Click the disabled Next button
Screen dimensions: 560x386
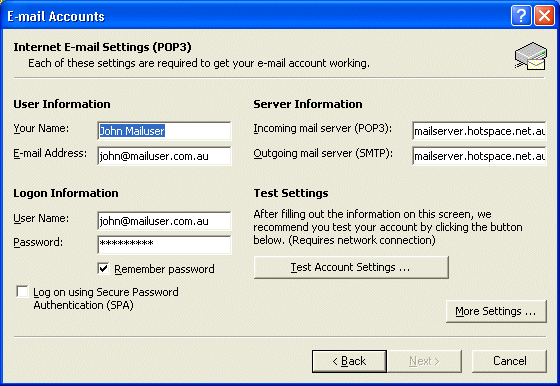425,361
